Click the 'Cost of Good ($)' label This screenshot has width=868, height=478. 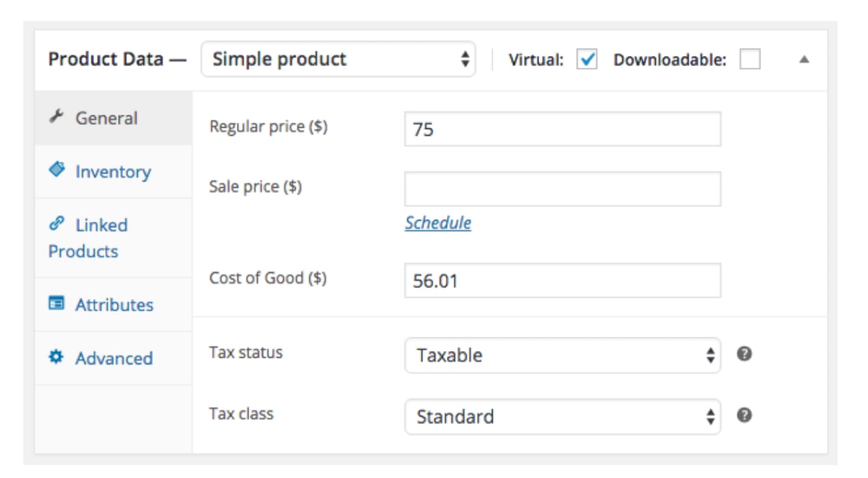tap(268, 278)
